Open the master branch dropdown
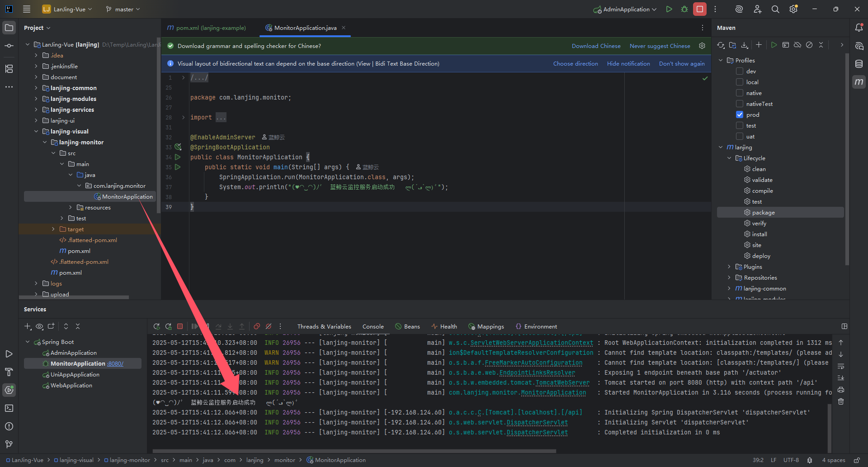 (123, 9)
